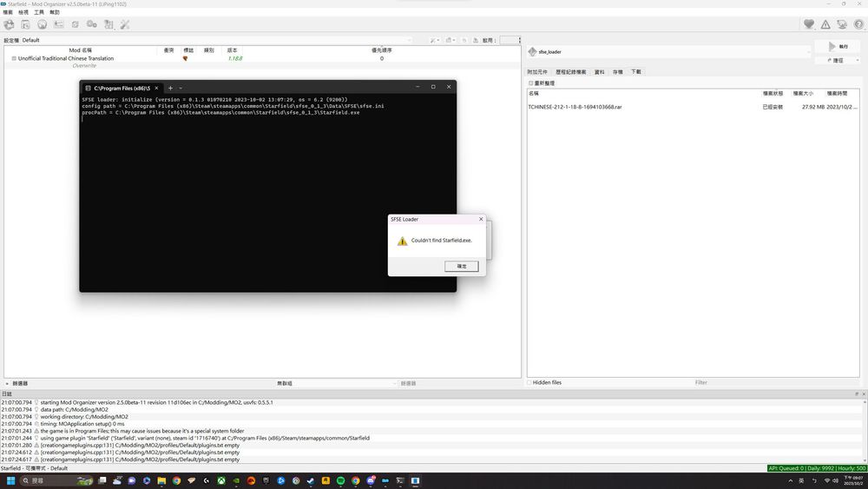The width and height of the screenshot is (868, 489).
Task: Check the Hidden files checkbox
Action: click(x=530, y=382)
